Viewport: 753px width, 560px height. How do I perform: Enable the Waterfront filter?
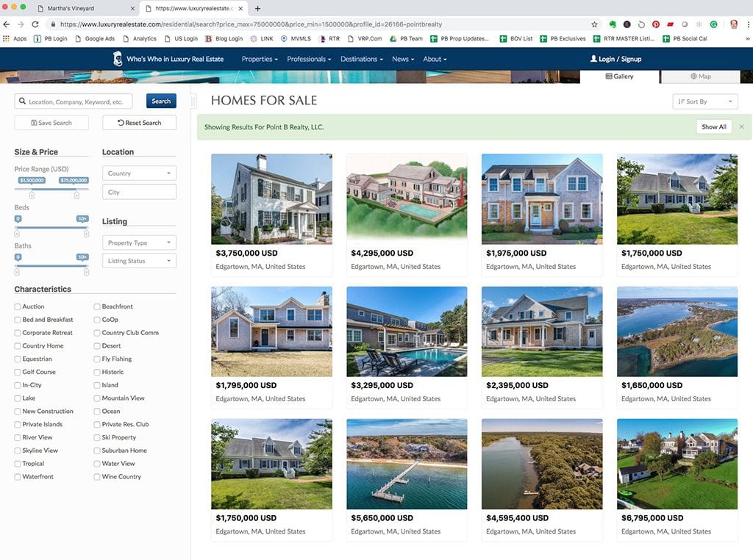(x=18, y=476)
